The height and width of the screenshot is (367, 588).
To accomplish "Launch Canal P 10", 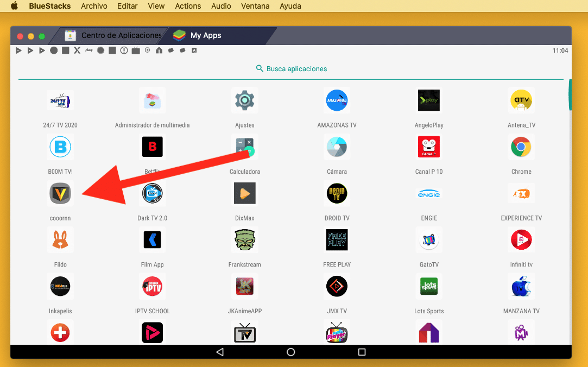I will pos(428,147).
